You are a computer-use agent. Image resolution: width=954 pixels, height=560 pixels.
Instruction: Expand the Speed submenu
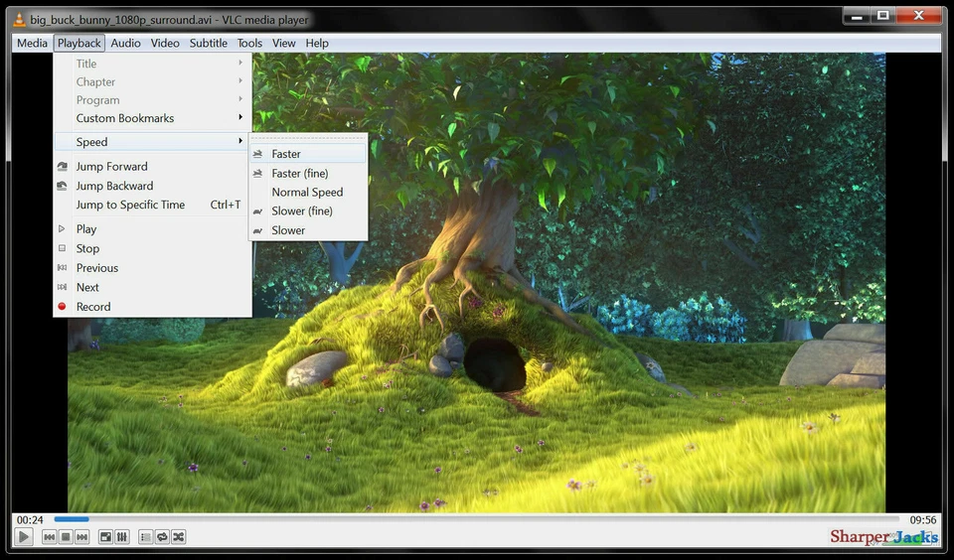coord(153,142)
